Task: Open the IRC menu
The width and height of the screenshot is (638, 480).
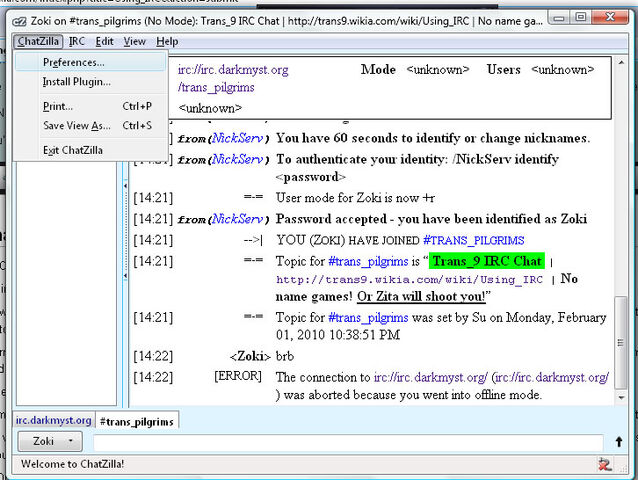Action: point(76,41)
